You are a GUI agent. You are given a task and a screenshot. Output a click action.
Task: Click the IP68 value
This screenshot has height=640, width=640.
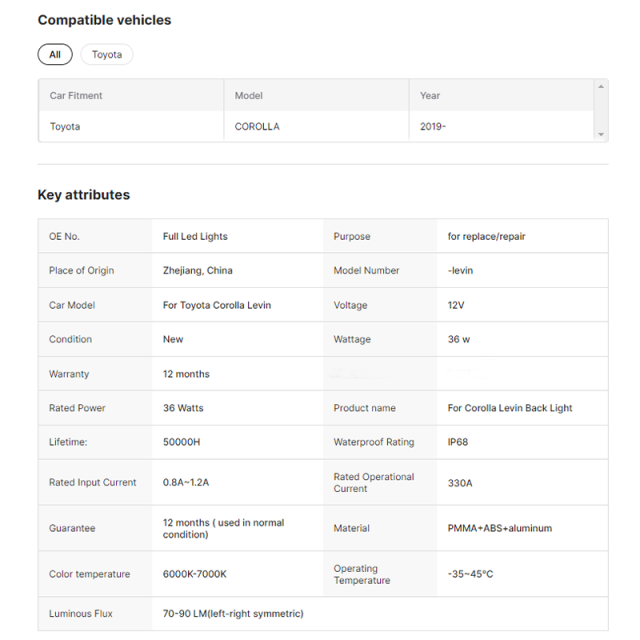point(458,442)
